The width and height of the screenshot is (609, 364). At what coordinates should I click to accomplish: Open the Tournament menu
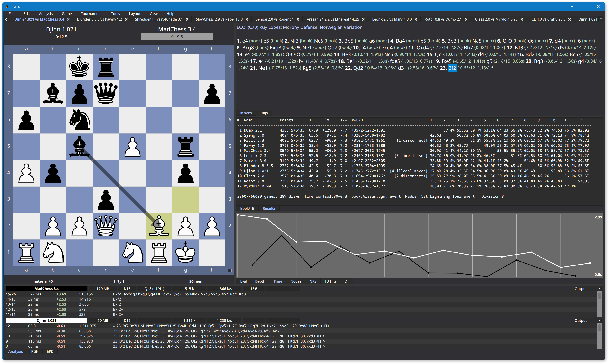click(91, 14)
